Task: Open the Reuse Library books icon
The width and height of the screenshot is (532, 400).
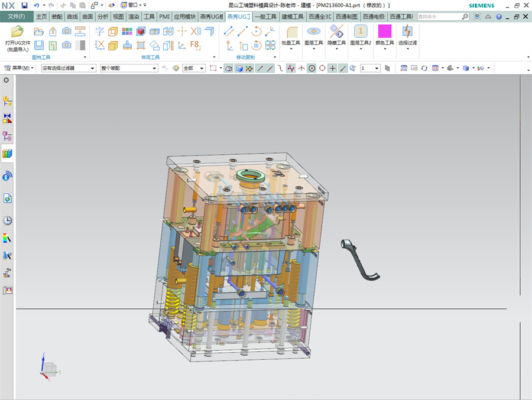Action: pyautogui.click(x=7, y=154)
